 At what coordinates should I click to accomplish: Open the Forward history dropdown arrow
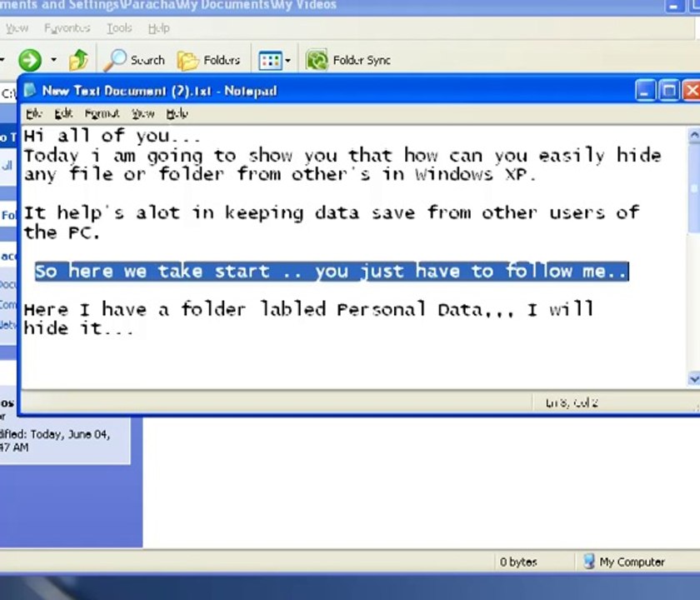tap(53, 59)
